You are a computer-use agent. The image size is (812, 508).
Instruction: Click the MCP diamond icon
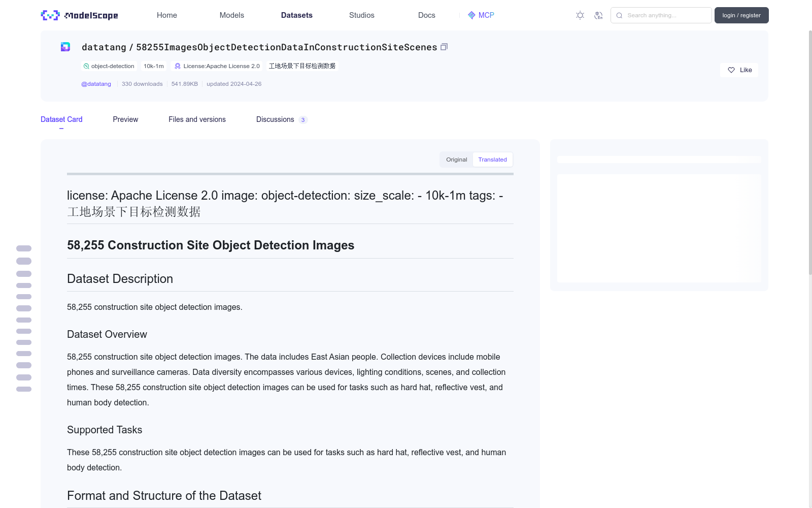point(471,15)
